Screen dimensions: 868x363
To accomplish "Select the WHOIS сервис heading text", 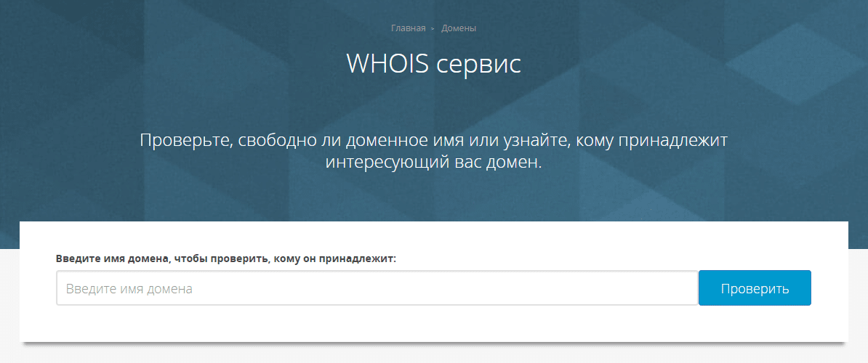I will point(433,64).
